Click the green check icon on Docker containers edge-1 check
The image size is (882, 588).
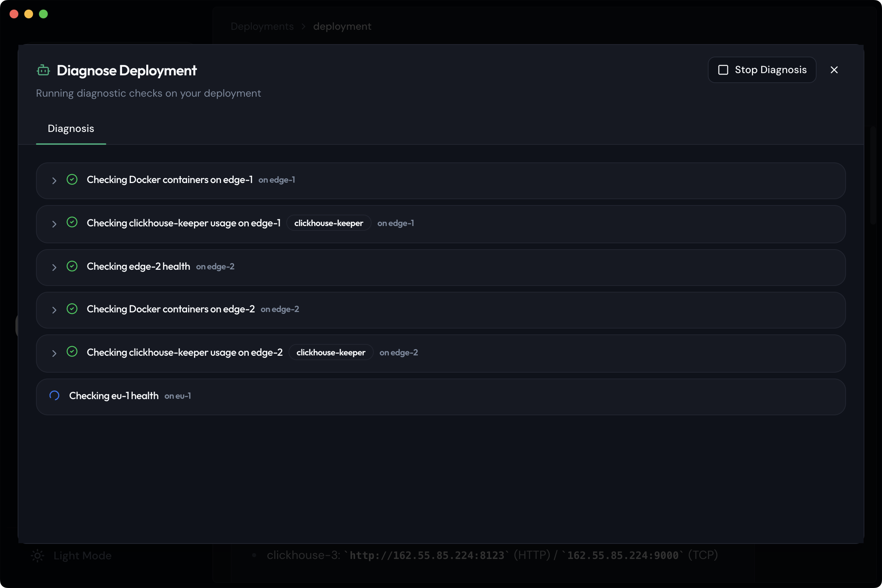(x=72, y=179)
